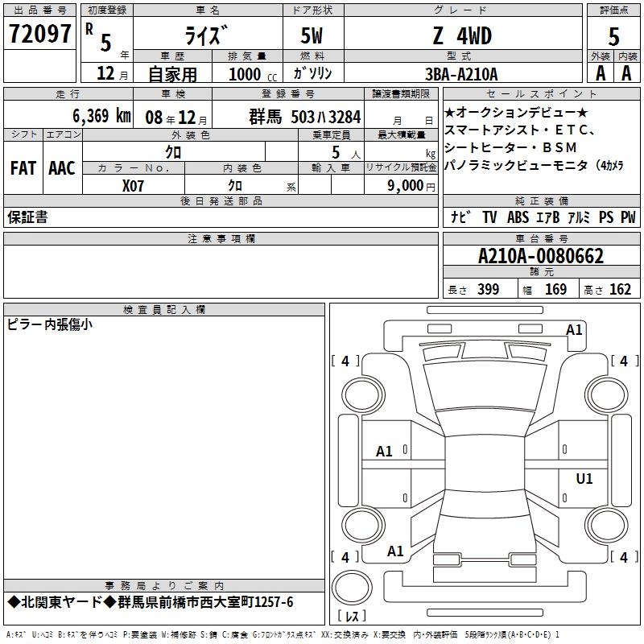Click the grade value Z 4WD
Image resolution: width=644 pixels, height=644 pixels.
tap(462, 35)
